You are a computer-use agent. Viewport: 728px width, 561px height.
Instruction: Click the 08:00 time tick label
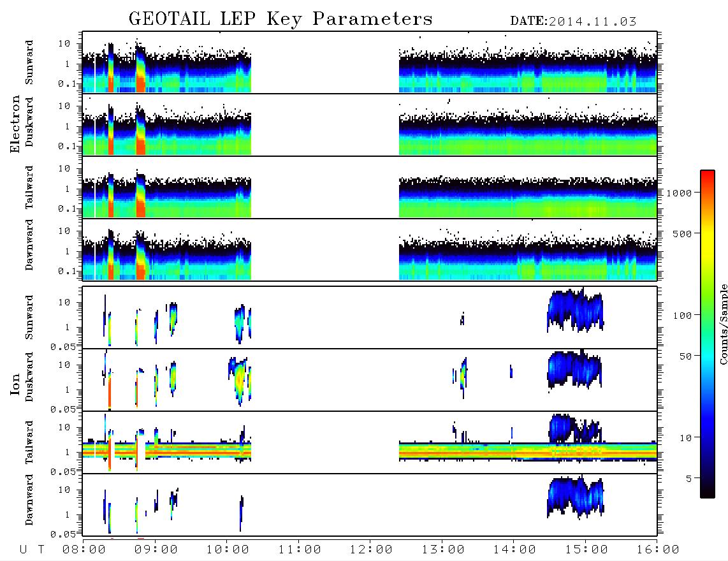84,550
